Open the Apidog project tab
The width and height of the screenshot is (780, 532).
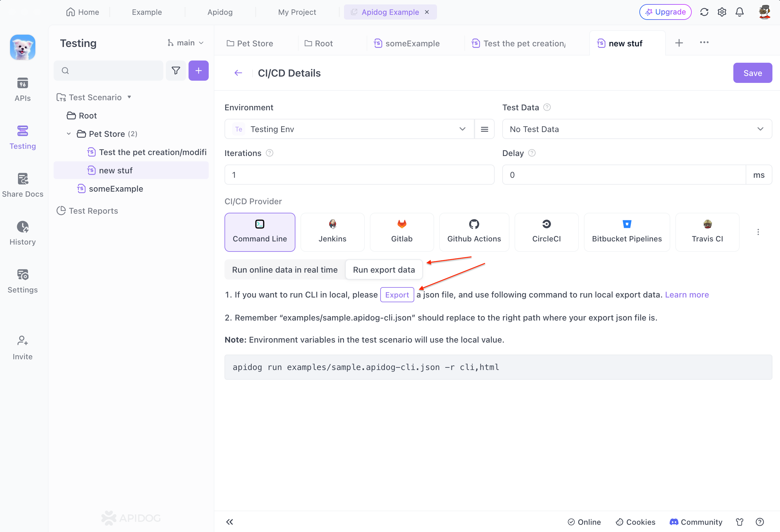[x=220, y=12]
